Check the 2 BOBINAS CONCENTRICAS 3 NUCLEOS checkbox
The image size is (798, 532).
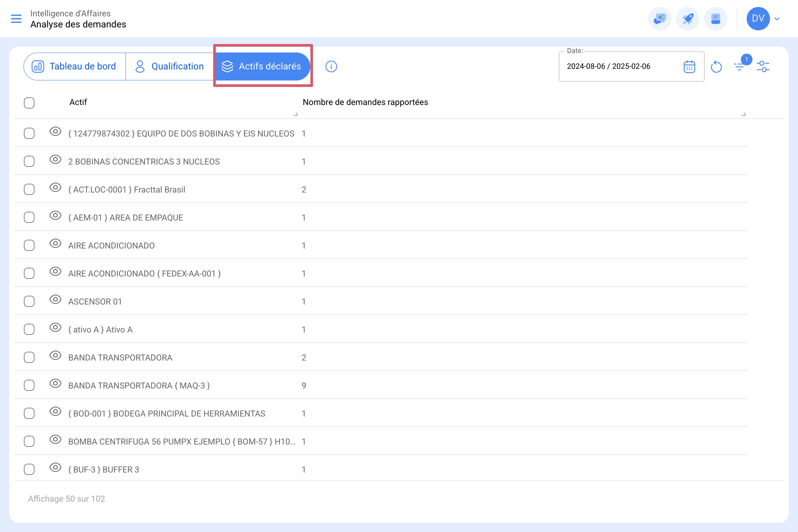[x=29, y=161]
